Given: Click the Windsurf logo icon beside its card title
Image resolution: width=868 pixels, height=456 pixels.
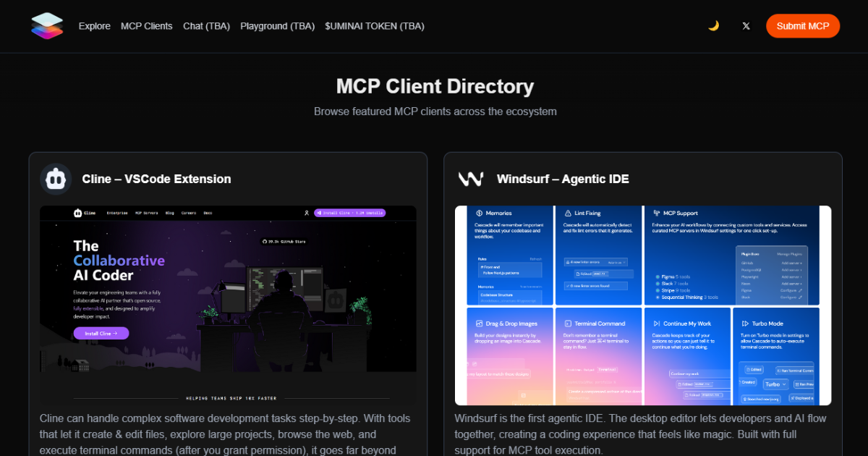Looking at the screenshot, I should coord(471,179).
